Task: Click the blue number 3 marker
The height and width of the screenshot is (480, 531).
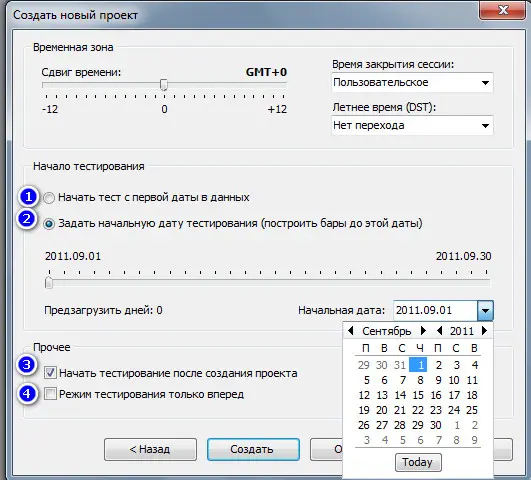Action: (x=27, y=365)
